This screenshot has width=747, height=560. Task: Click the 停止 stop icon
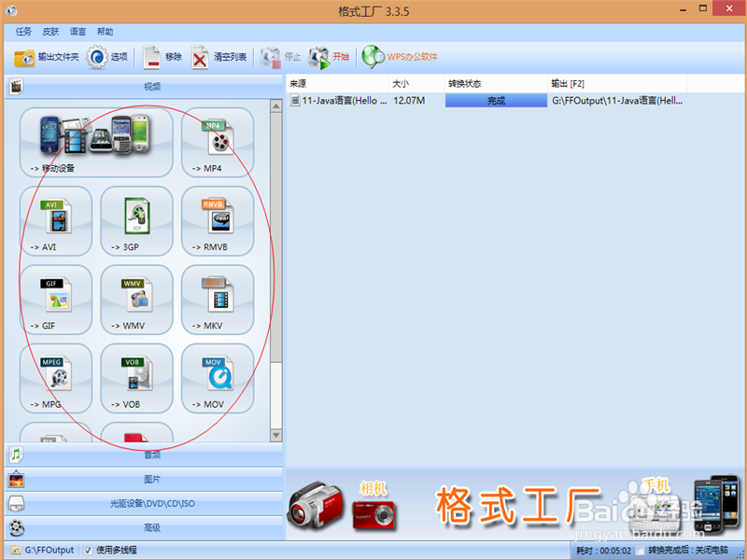click(271, 58)
